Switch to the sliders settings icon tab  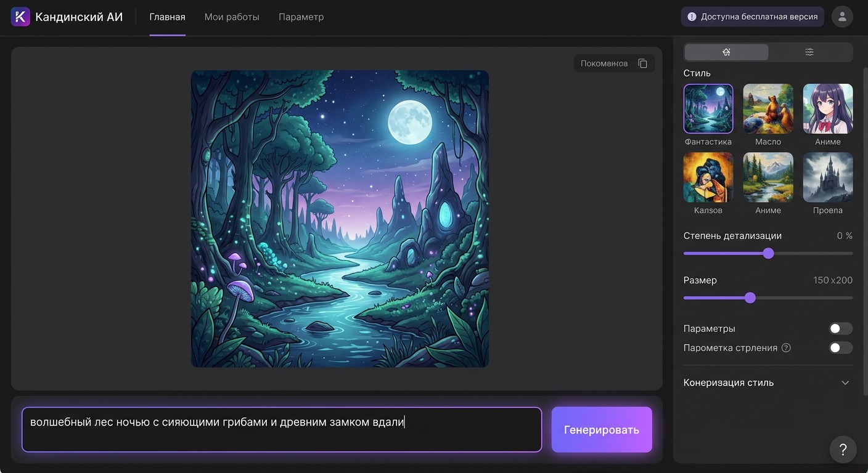pos(809,52)
